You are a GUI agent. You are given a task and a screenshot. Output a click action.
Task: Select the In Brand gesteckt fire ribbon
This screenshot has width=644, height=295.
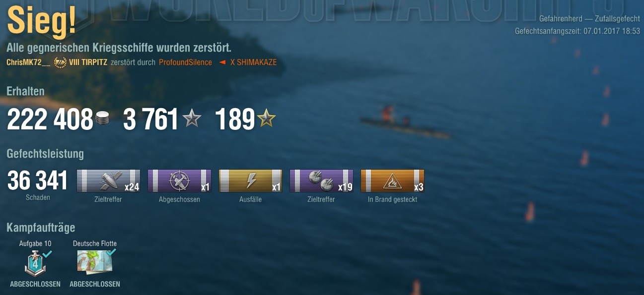tap(392, 180)
